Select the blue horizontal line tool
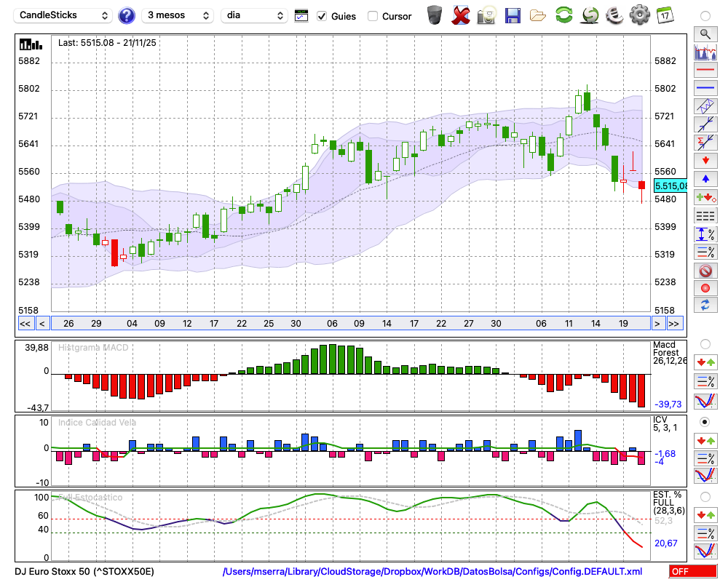The width and height of the screenshot is (728, 582). tap(705, 88)
